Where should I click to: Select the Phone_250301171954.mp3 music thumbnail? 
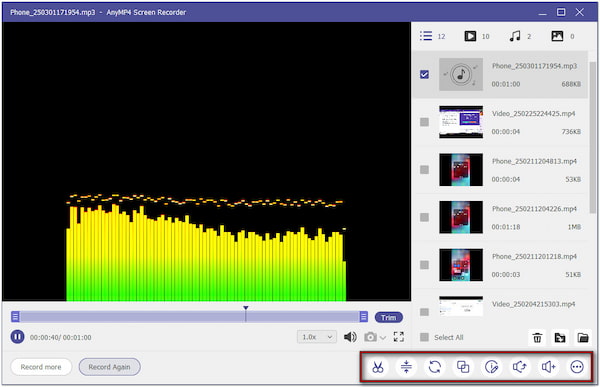click(x=461, y=74)
